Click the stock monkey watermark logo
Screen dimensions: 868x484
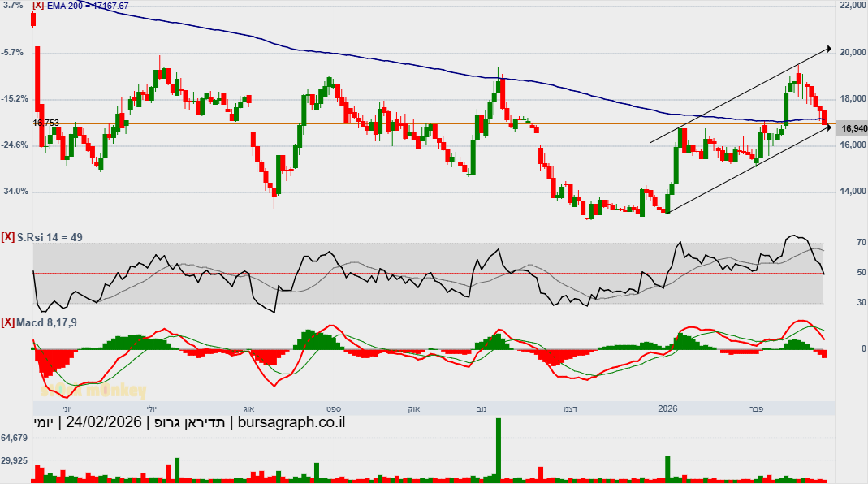point(93,391)
